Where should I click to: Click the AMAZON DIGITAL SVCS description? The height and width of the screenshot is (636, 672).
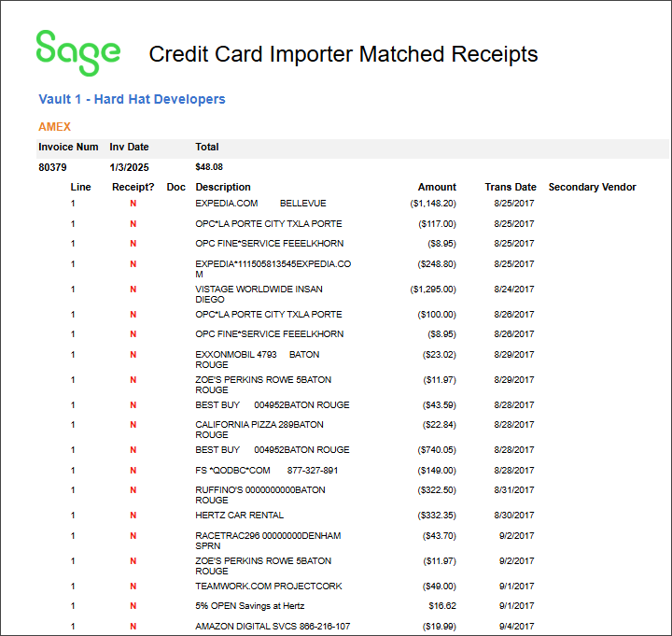click(273, 627)
